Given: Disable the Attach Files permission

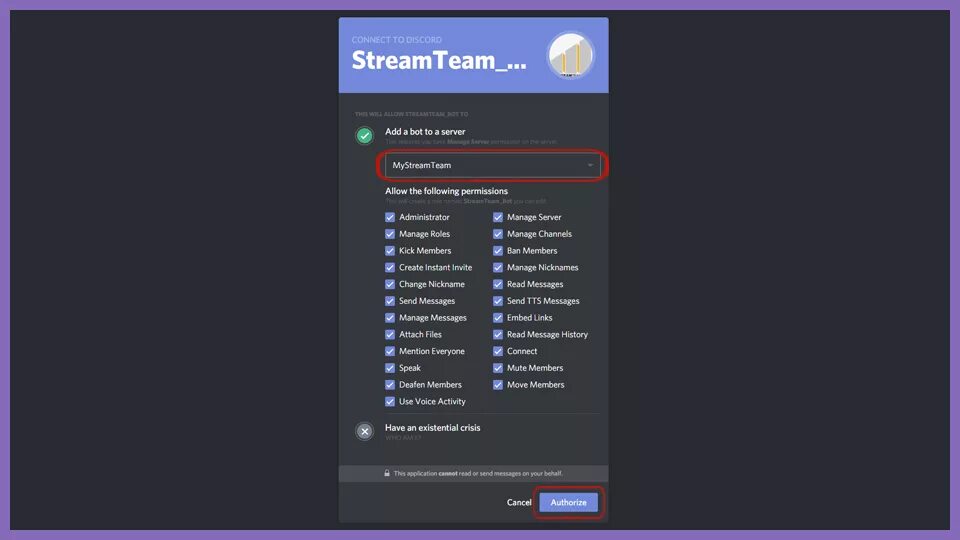Looking at the screenshot, I should tap(390, 334).
